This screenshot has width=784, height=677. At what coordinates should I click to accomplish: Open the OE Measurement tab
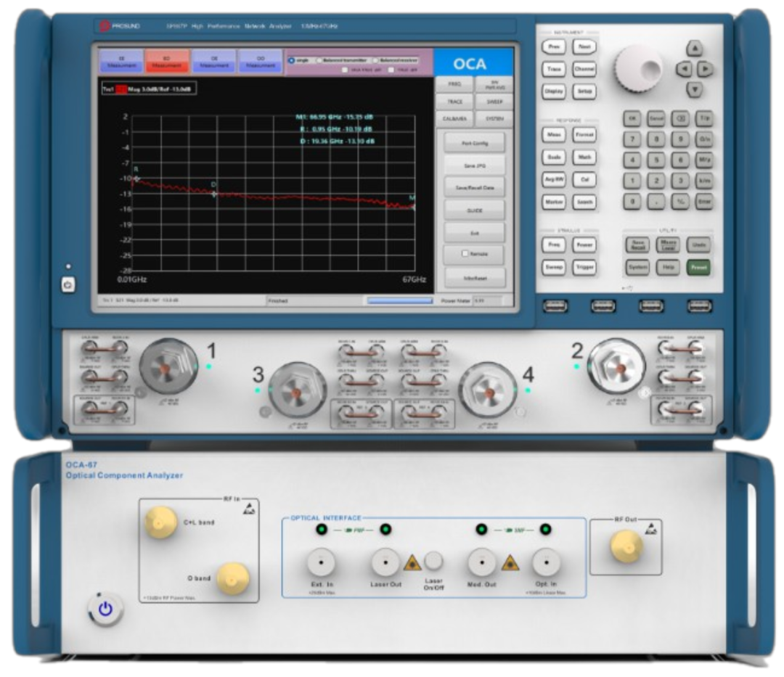tap(214, 62)
